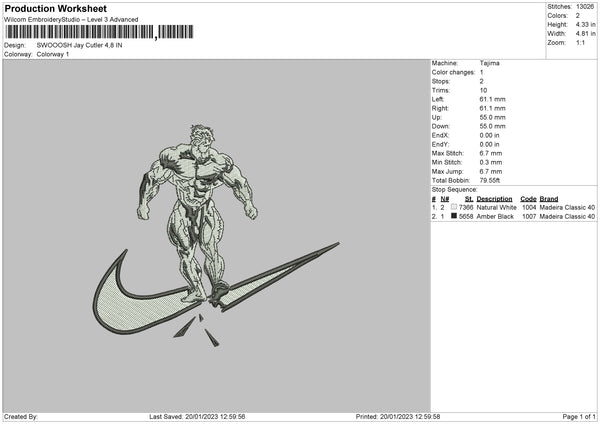Click 'Wilcom EmbroideryStudio – Level 3 Advanced' text
The width and height of the screenshot is (600, 424).
tap(71, 20)
